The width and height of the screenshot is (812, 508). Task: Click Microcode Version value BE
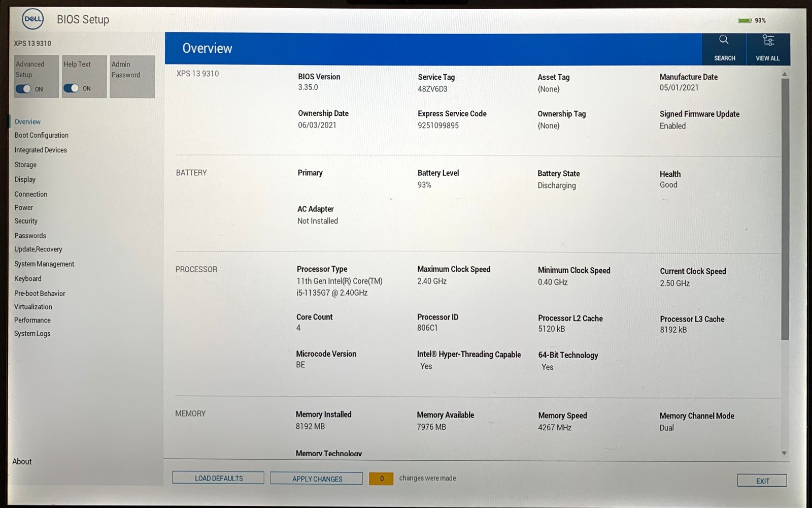pyautogui.click(x=300, y=365)
